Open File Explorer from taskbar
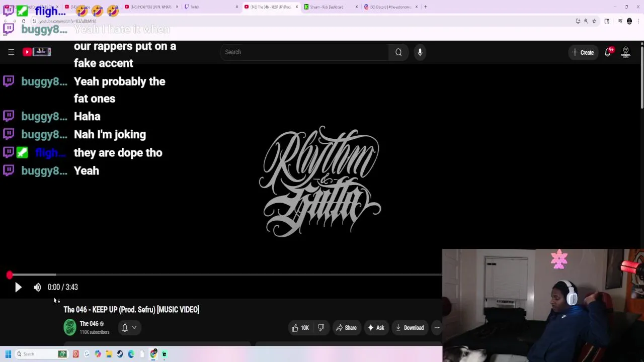The width and height of the screenshot is (644, 362). click(x=109, y=354)
